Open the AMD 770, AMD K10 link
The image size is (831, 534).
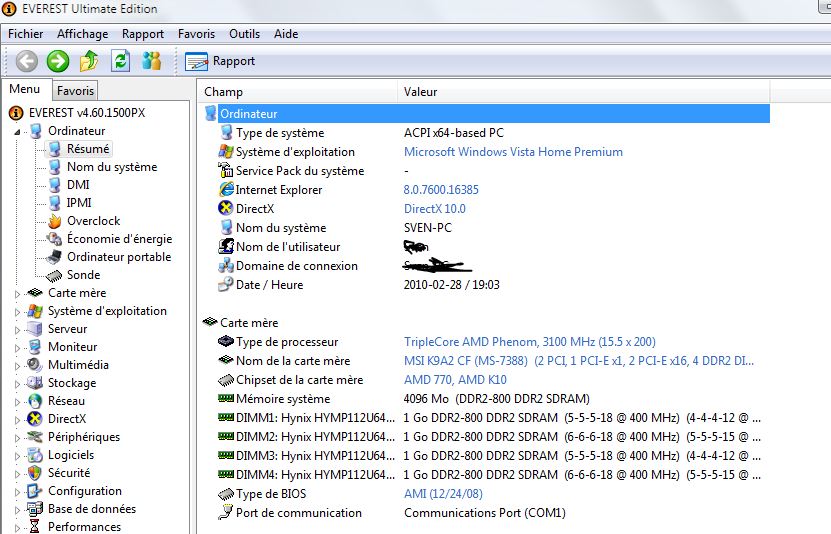(x=455, y=380)
